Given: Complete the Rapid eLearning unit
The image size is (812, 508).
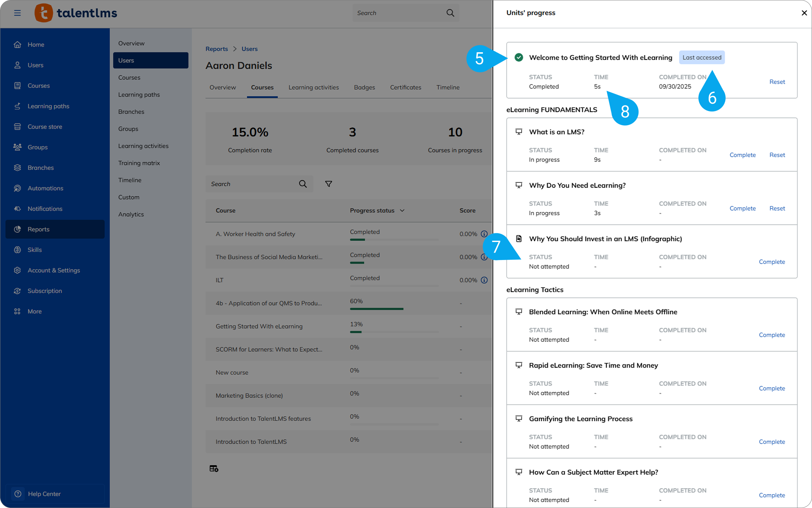Looking at the screenshot, I should (772, 388).
